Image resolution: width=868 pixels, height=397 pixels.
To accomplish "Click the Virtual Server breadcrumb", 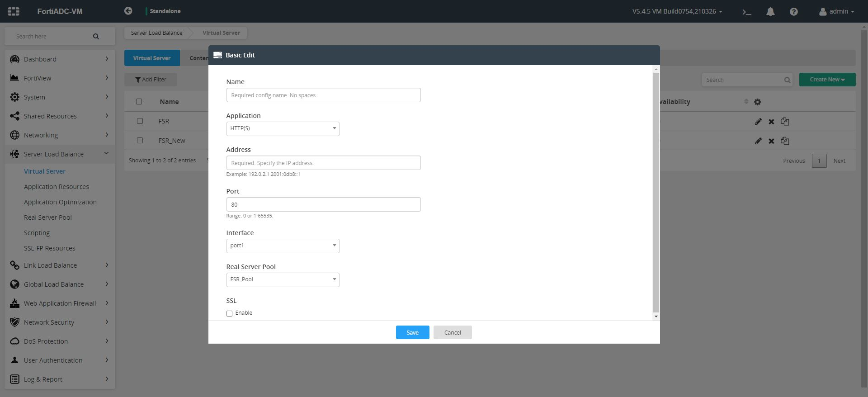I will click(x=221, y=33).
